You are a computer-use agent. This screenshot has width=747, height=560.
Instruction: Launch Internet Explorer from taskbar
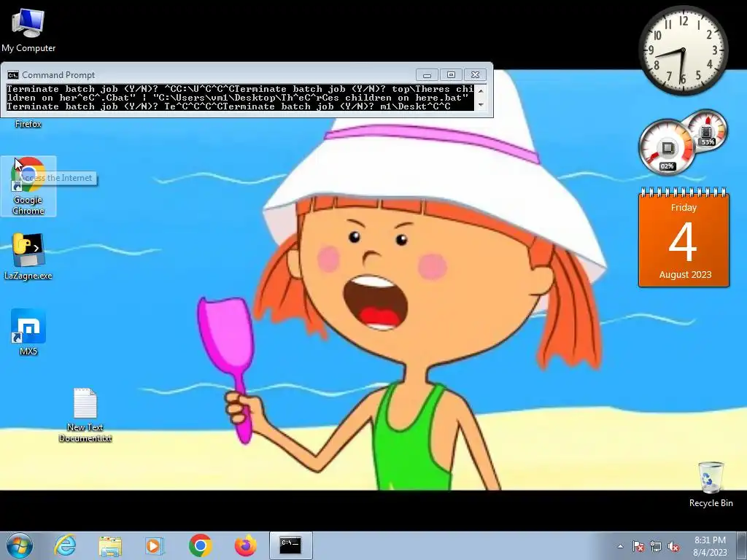coord(65,545)
